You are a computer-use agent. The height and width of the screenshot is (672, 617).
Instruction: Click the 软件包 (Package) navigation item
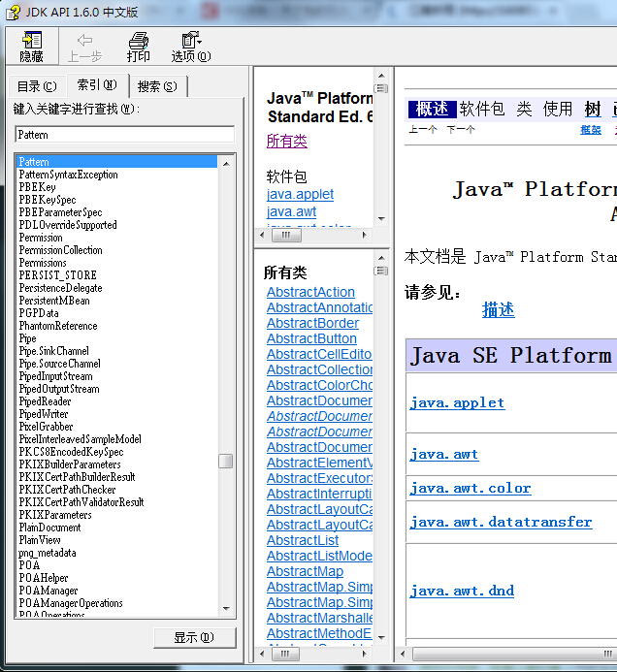[x=482, y=109]
